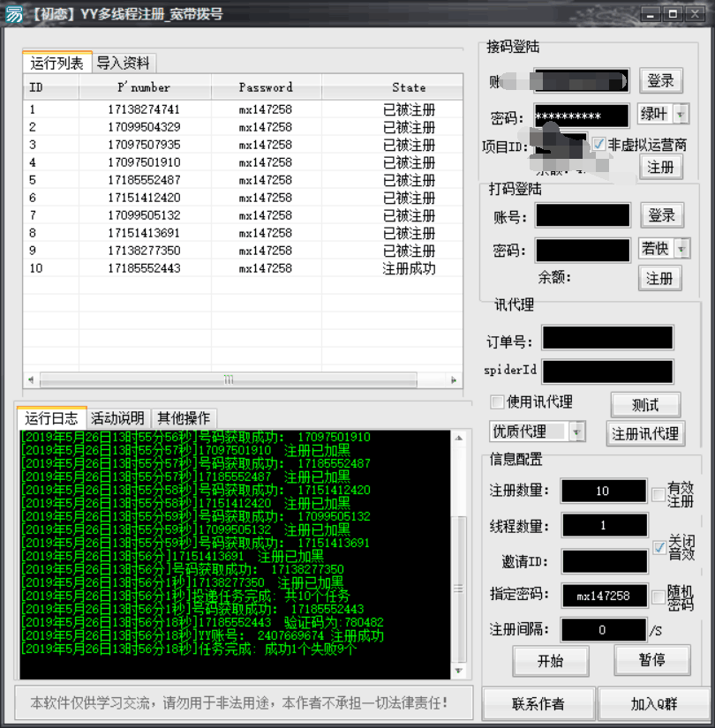The height and width of the screenshot is (728, 715).
Task: Select row with number 17151413691
Action: tap(243, 233)
